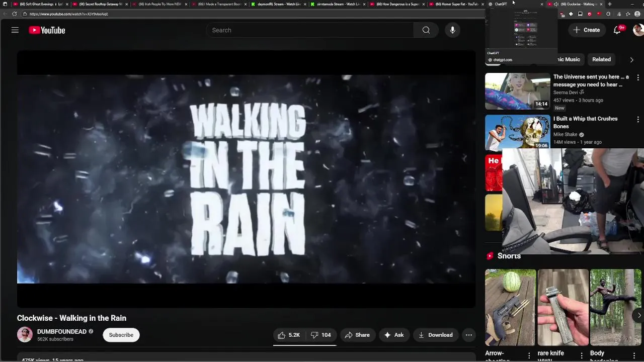Screen dimensions: 644x362
Task: Click the Shorts section logo icon
Action: click(x=490, y=256)
